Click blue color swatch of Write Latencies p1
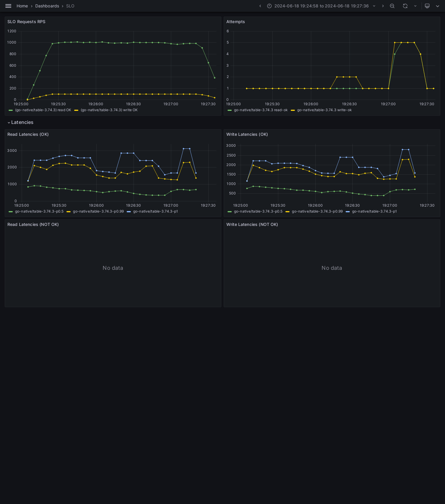Screen dimensions: 445x504 [348, 212]
